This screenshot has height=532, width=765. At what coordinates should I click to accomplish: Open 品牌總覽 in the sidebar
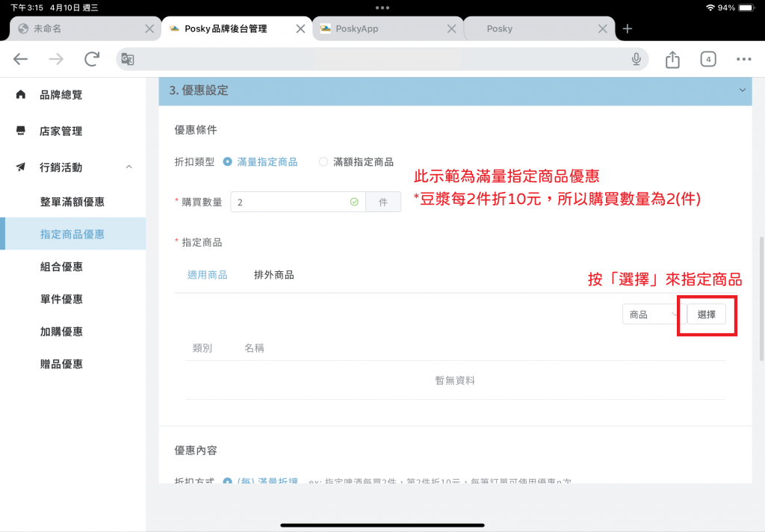pyautogui.click(x=61, y=95)
